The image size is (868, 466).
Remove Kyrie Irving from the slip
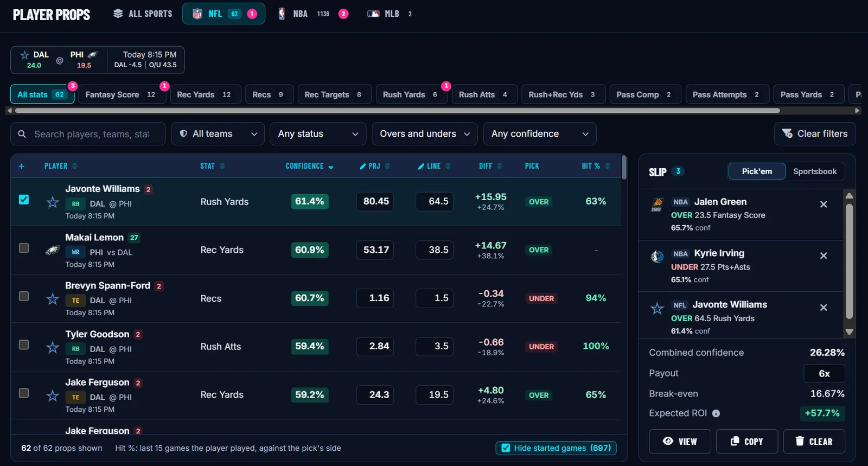(824, 256)
